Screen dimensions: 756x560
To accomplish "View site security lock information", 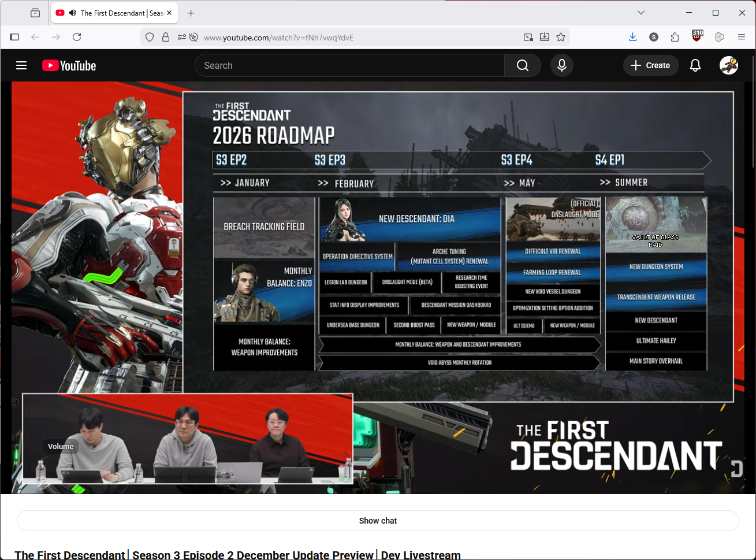I will (166, 37).
